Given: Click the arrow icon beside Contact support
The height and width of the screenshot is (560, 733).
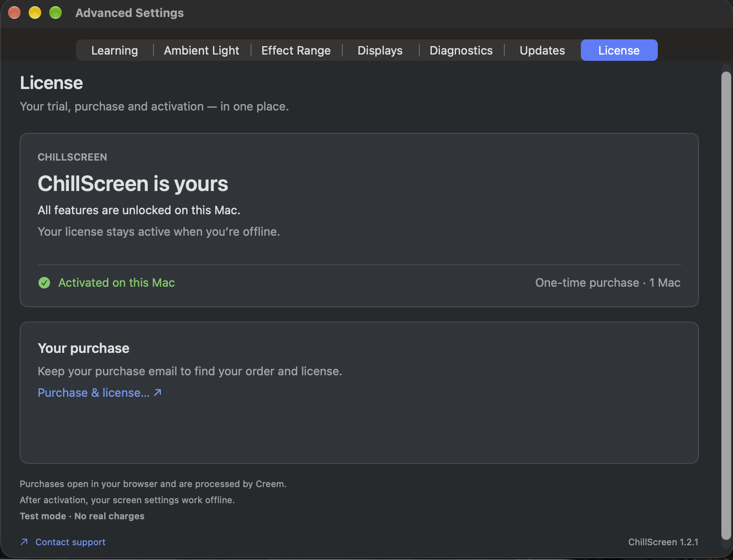Looking at the screenshot, I should tap(24, 542).
